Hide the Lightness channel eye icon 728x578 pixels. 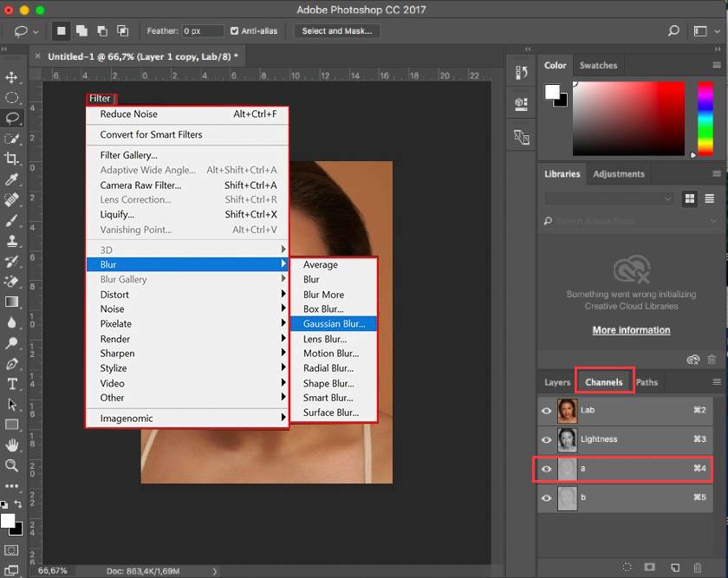click(x=546, y=439)
